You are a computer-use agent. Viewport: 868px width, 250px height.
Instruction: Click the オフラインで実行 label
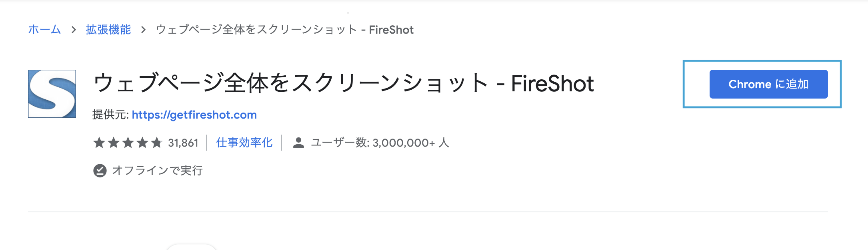158,171
